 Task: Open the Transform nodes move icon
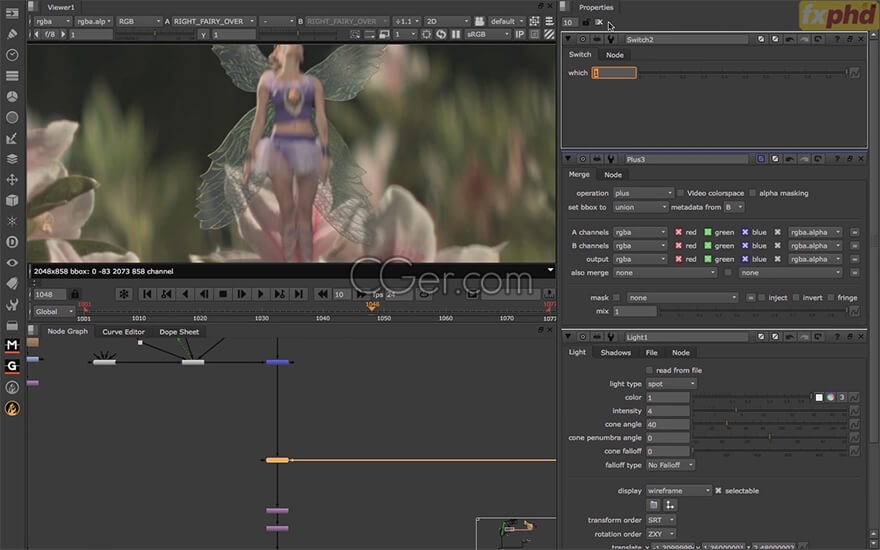(12, 180)
